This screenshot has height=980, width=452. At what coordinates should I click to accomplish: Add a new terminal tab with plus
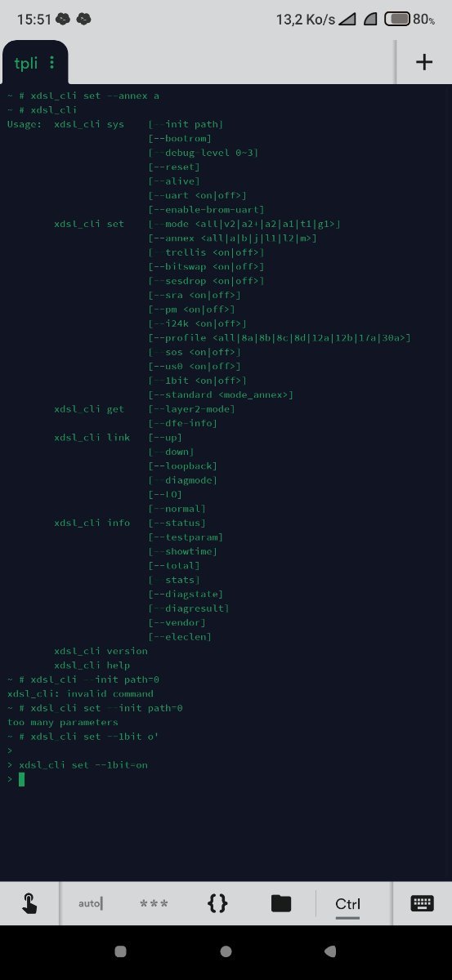pyautogui.click(x=424, y=62)
